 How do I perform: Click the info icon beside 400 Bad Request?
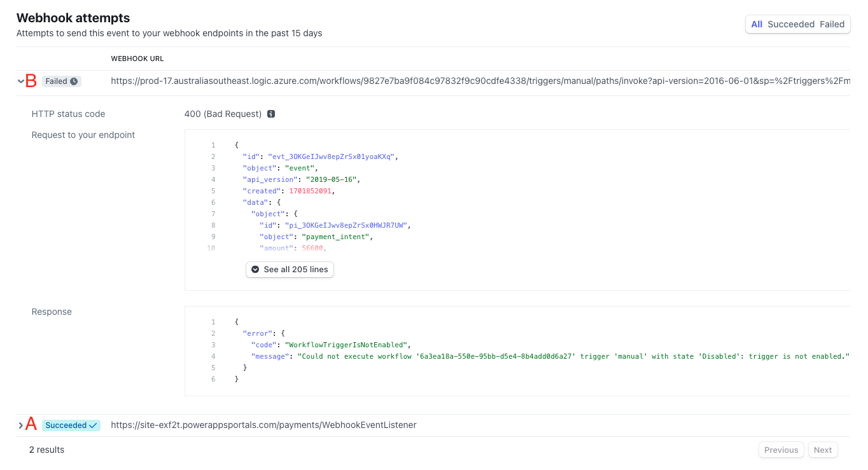[271, 114]
